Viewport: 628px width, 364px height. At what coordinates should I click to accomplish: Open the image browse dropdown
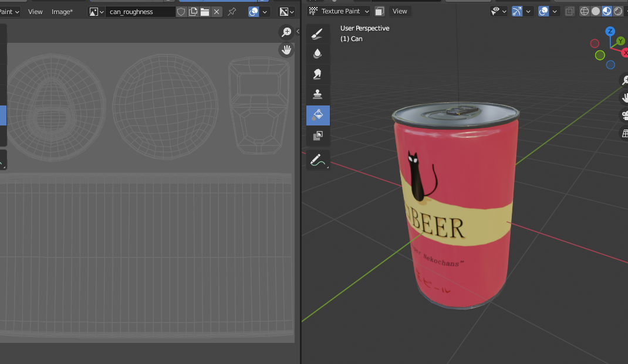click(x=96, y=12)
